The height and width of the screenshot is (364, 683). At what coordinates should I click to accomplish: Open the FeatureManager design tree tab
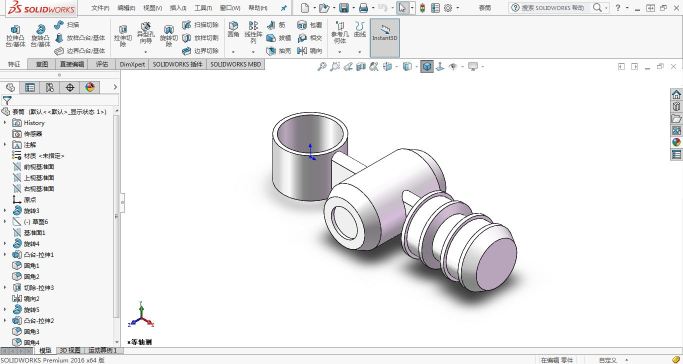tap(10, 88)
